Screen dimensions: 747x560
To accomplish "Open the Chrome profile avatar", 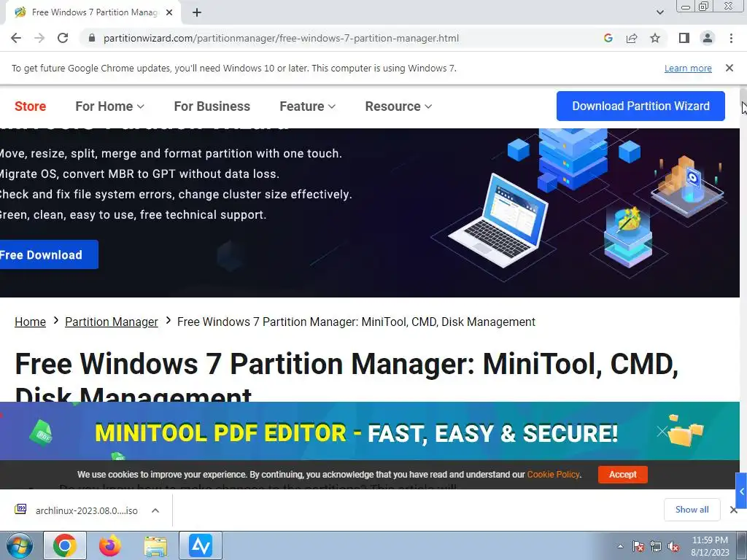I will 708,38.
